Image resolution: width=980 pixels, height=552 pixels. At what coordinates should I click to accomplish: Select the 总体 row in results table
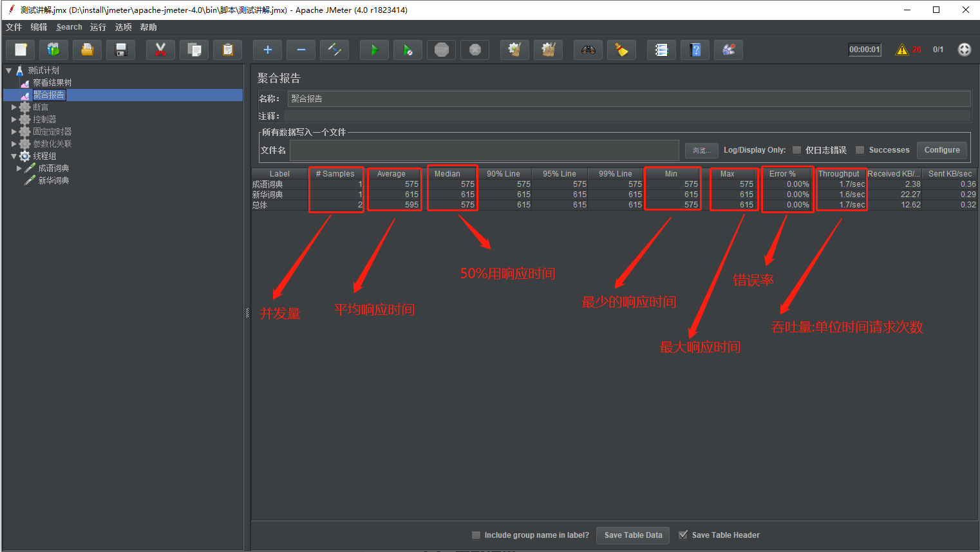(614, 205)
